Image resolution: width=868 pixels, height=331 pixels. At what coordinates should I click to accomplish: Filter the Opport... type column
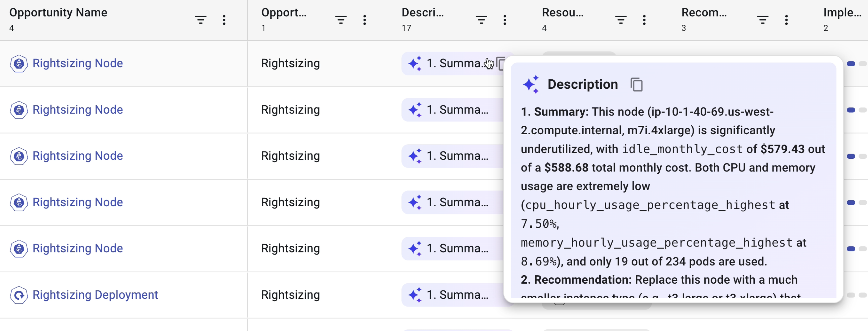coord(341,20)
